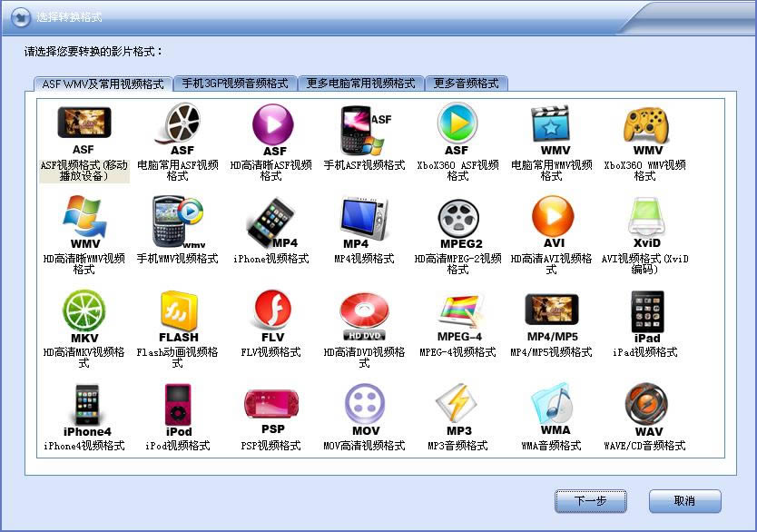
Task: Open the '更多音频格式' tab
Action: point(466,84)
